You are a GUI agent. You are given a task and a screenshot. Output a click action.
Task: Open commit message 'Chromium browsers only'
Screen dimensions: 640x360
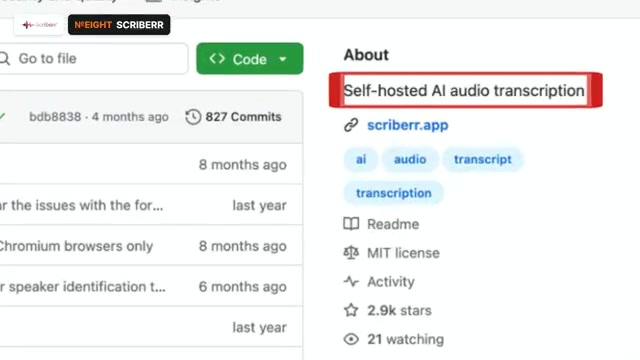coord(76,246)
